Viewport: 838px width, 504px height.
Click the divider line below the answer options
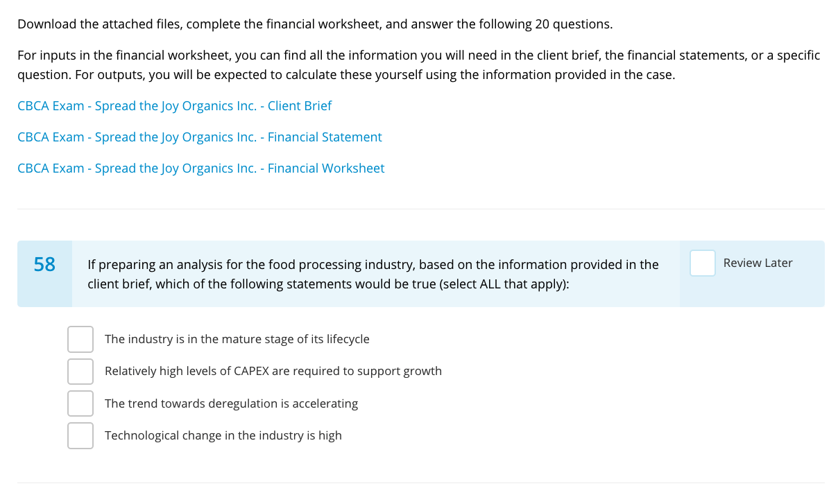coord(420,483)
